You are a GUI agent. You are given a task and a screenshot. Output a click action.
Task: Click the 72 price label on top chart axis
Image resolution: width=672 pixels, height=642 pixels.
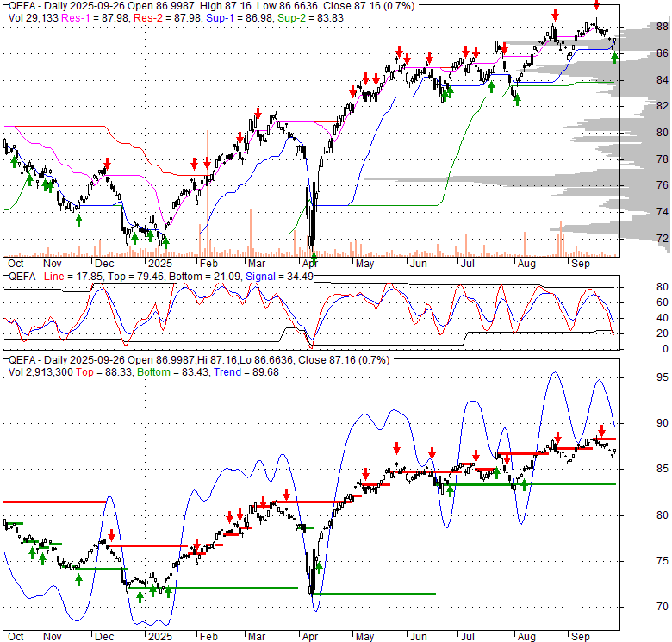click(663, 239)
